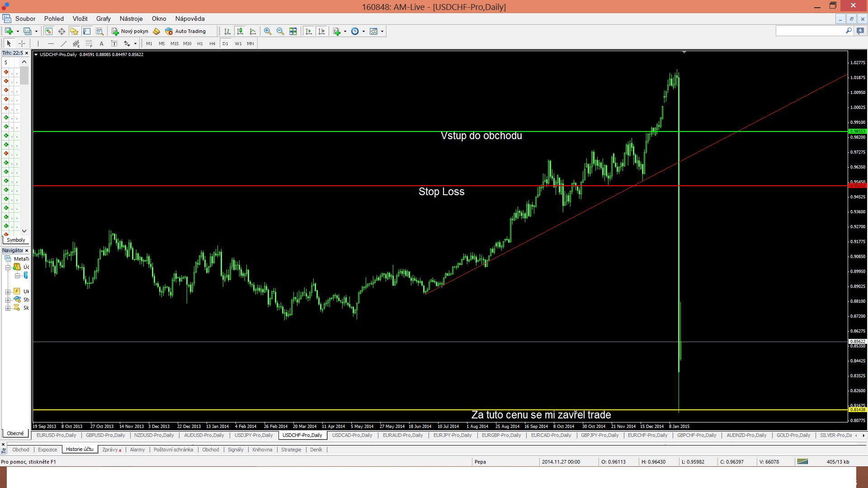This screenshot has height=488, width=868.
Task: Open templates dropdown arrow
Action: (x=382, y=31)
